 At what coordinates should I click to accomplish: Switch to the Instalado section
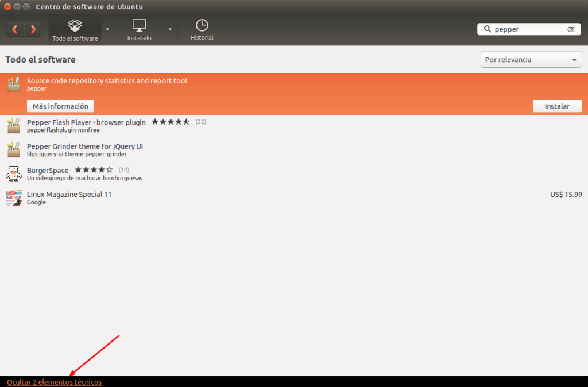[138, 29]
